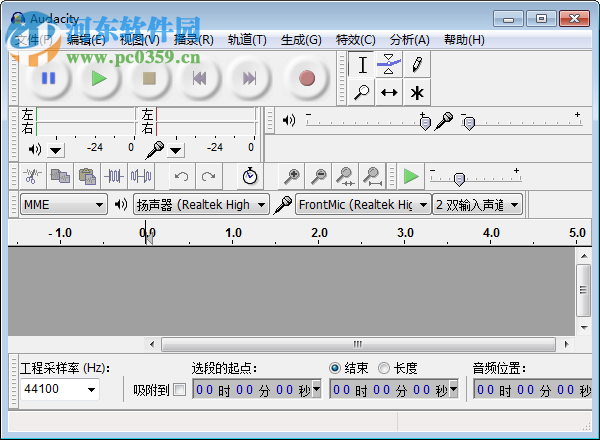Viewport: 600px width, 440px height.
Task: Click the large green Play button
Action: coord(99,78)
